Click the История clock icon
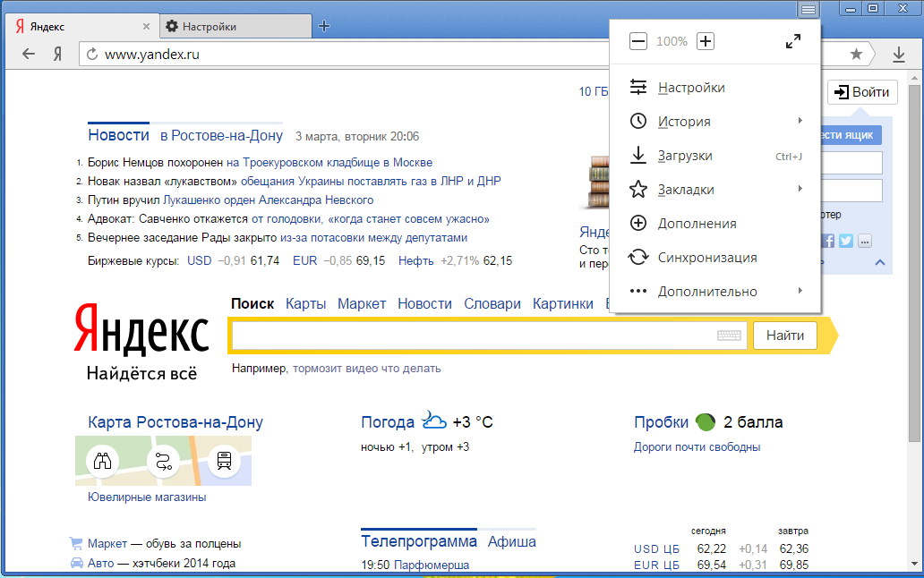Viewport: 924px width, 578px height. tap(638, 122)
